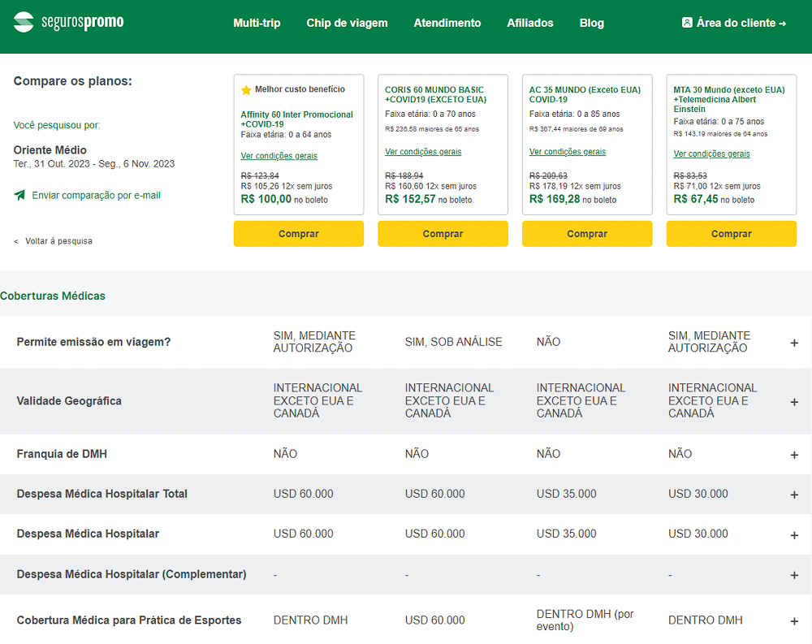Screen dimensions: 812x644
Task: Click the paper plane email icon
Action: (19, 195)
